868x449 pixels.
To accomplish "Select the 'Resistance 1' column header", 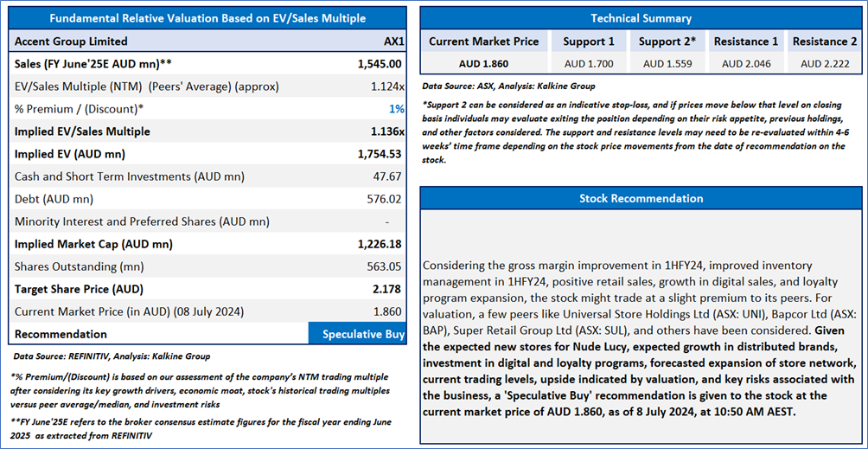I will [745, 42].
